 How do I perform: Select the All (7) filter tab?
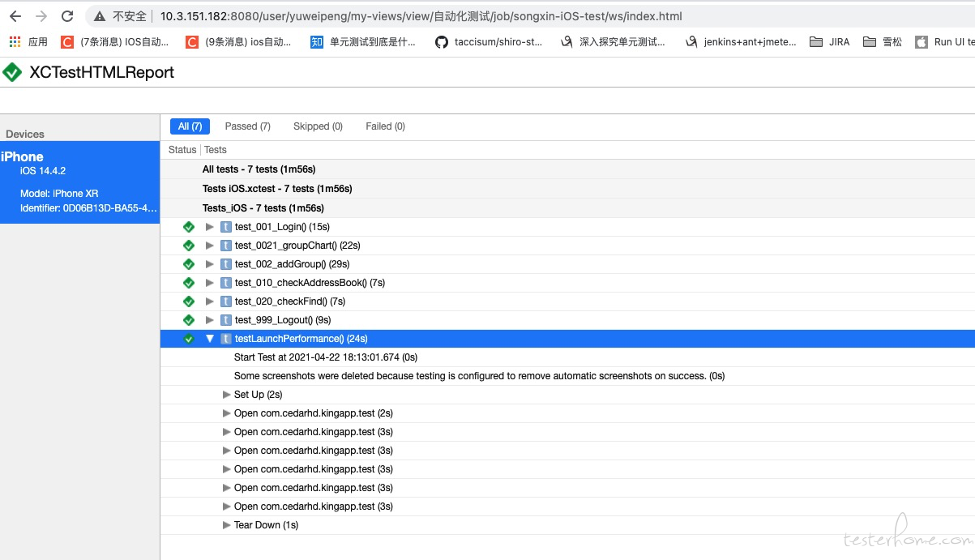coord(190,126)
